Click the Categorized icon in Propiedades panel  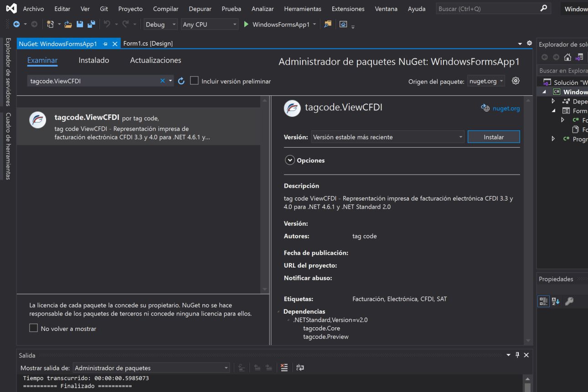(x=543, y=301)
